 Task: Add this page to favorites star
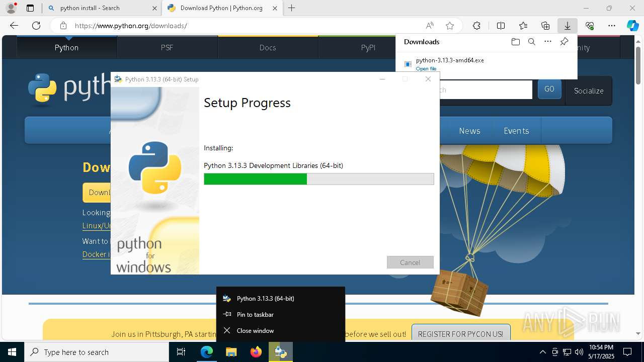tap(450, 26)
